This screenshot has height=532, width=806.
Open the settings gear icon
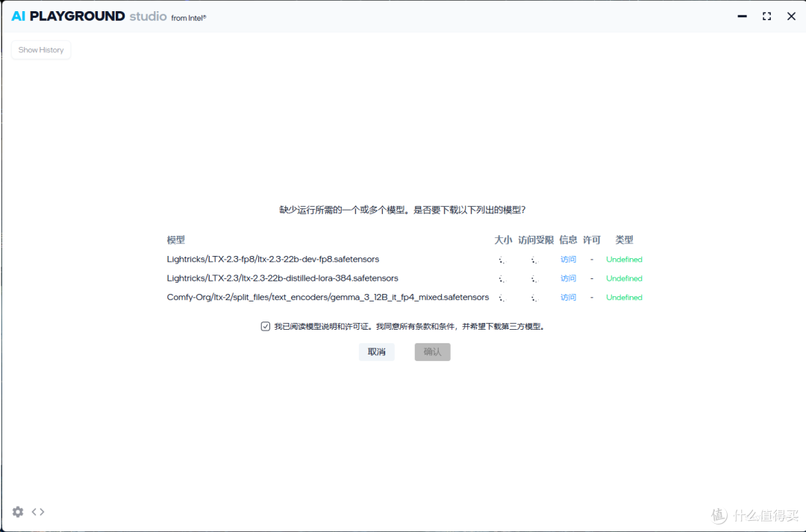click(x=18, y=512)
